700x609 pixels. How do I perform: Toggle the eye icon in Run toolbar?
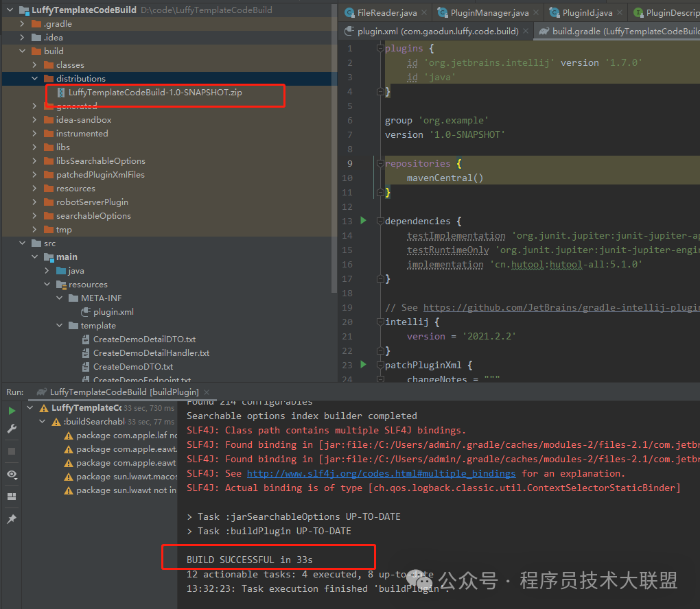pos(12,475)
